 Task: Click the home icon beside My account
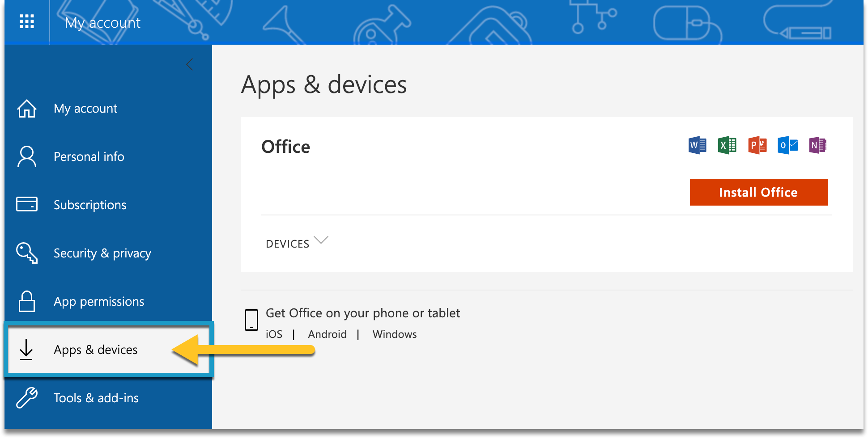pyautogui.click(x=27, y=109)
